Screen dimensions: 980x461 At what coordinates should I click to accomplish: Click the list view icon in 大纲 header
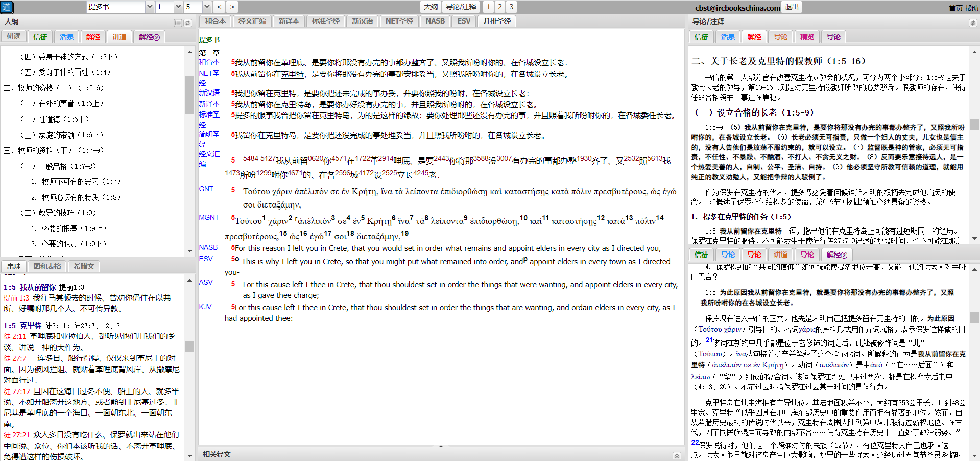pos(178,23)
